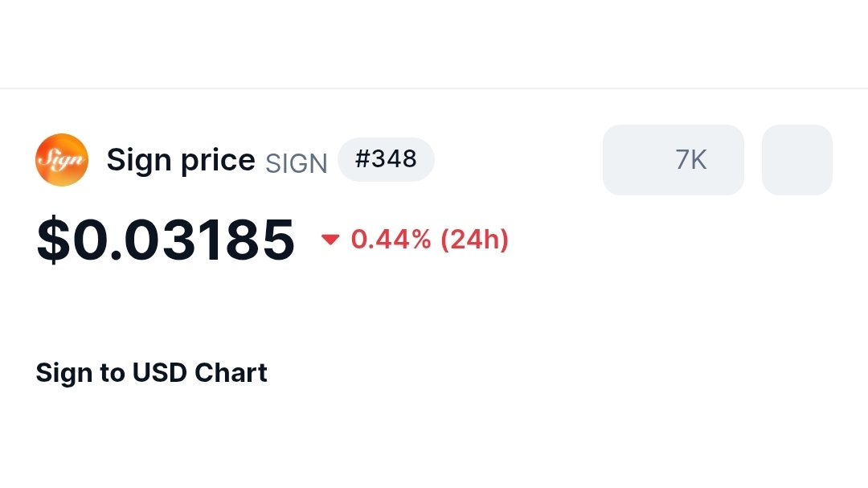Click the word "Sign" in chart heading
This screenshot has width=868, height=488.
click(58, 374)
